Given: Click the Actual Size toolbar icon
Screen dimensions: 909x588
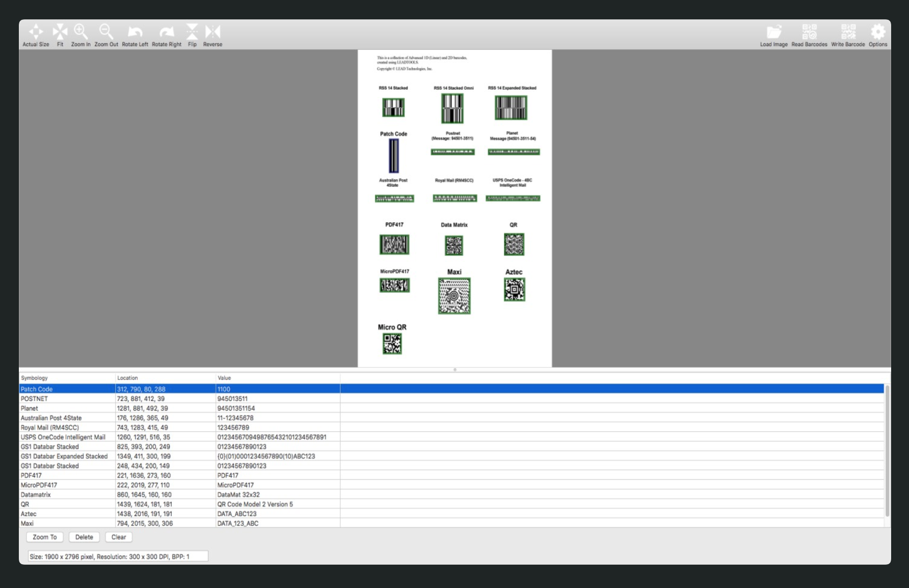Looking at the screenshot, I should 36,32.
